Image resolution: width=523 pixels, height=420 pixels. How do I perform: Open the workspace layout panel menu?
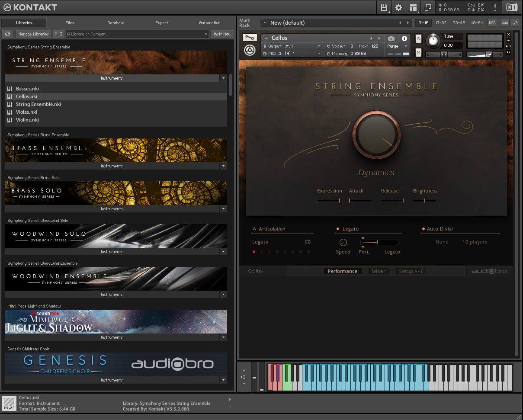pyautogui.click(x=413, y=7)
